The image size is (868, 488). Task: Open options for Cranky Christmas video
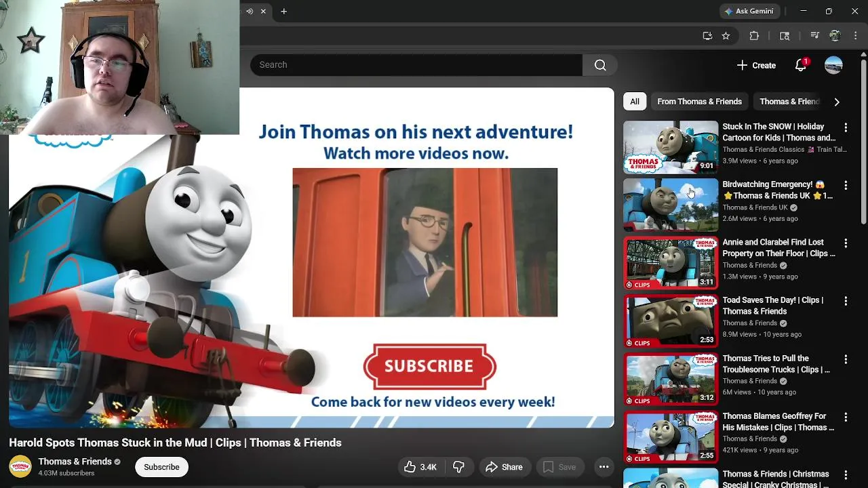point(846,474)
